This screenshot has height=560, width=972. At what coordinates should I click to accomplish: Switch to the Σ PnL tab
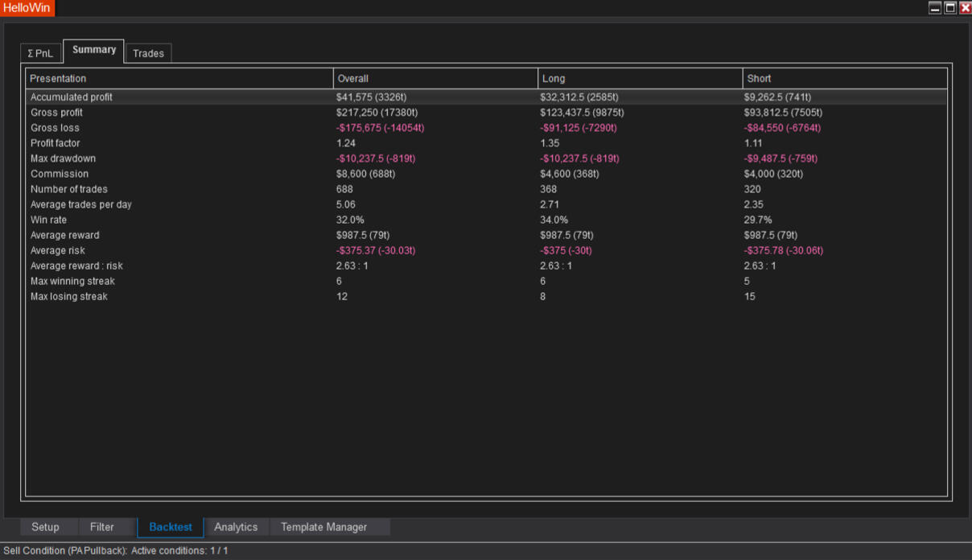tap(40, 53)
